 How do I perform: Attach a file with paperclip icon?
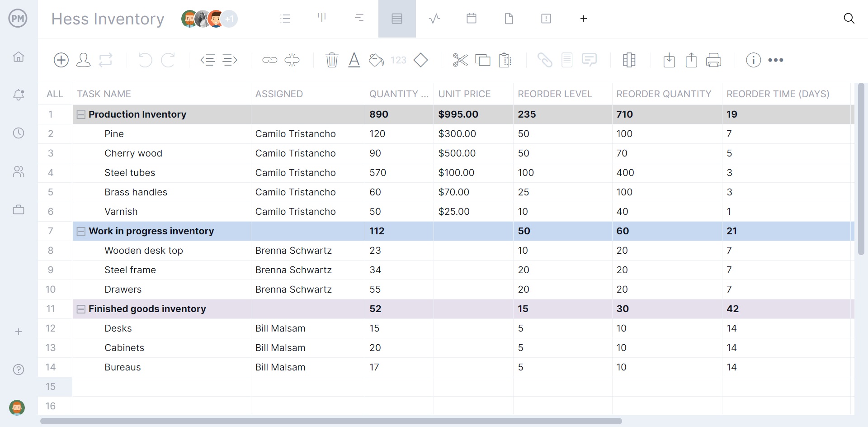(545, 60)
